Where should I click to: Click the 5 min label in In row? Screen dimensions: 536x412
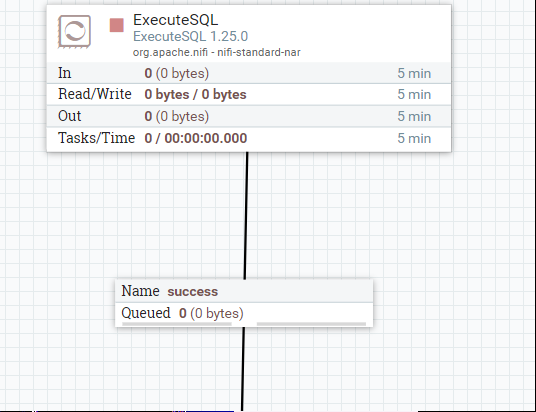[x=414, y=73]
